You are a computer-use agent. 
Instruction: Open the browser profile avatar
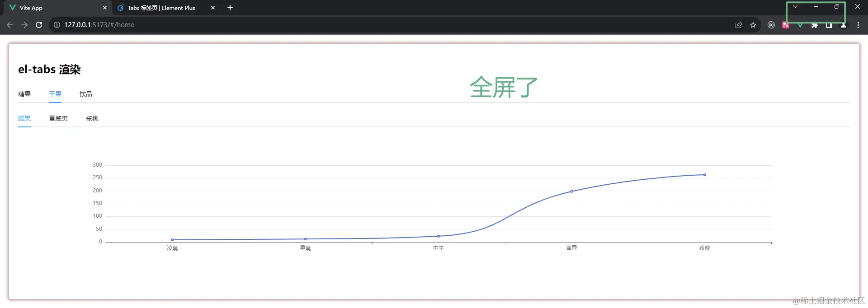click(844, 25)
